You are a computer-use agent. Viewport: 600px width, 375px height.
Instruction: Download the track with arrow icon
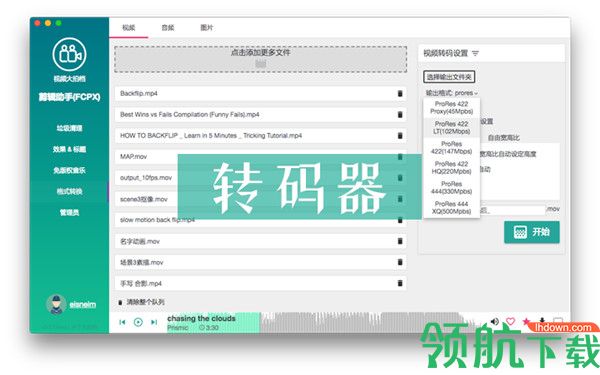coord(542,320)
